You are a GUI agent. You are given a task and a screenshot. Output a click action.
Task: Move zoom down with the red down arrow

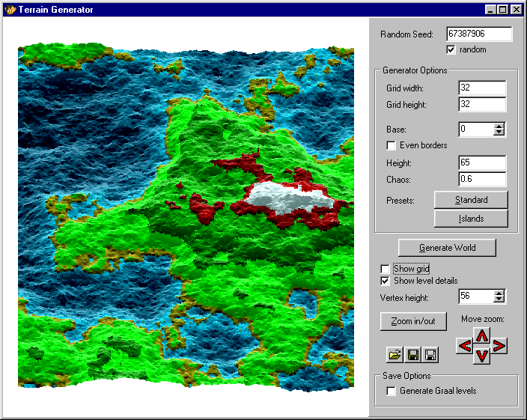pos(482,356)
